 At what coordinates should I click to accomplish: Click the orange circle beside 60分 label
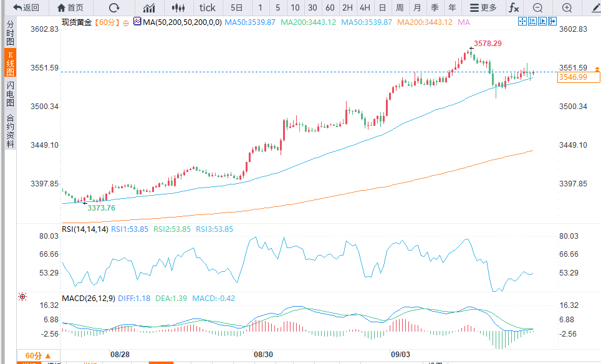point(126,23)
